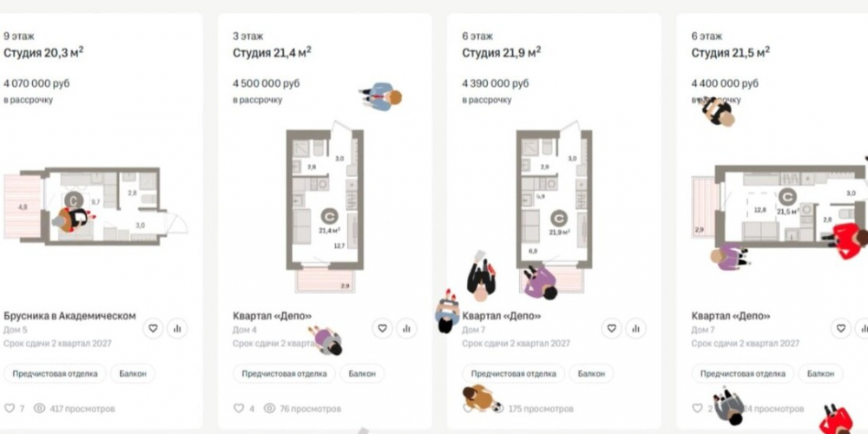This screenshot has height=434, width=868.
Task: Click 4 390 000 руб price on third card
Action: pos(496,83)
